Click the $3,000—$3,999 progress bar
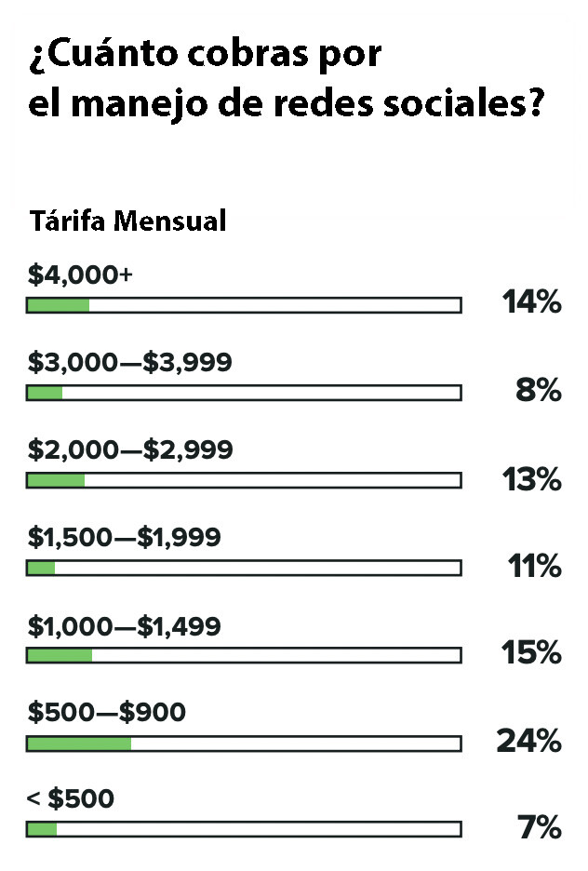 [x=244, y=393]
